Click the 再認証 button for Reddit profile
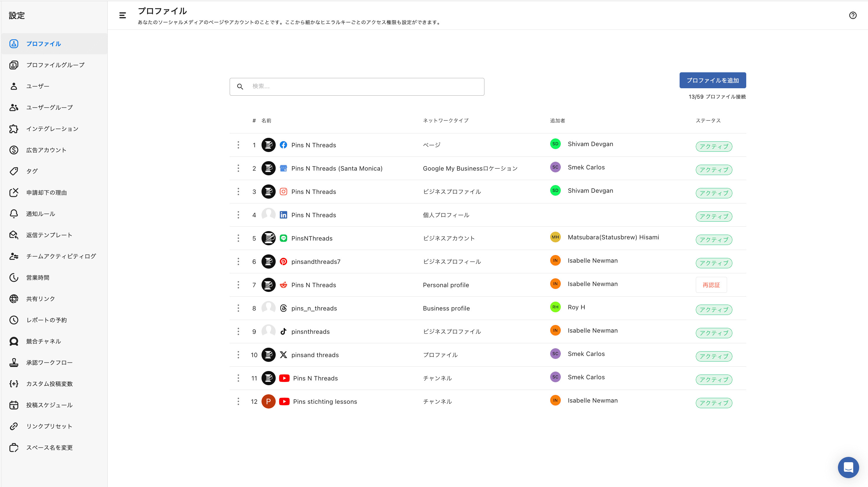868x487 pixels. pyautogui.click(x=711, y=285)
